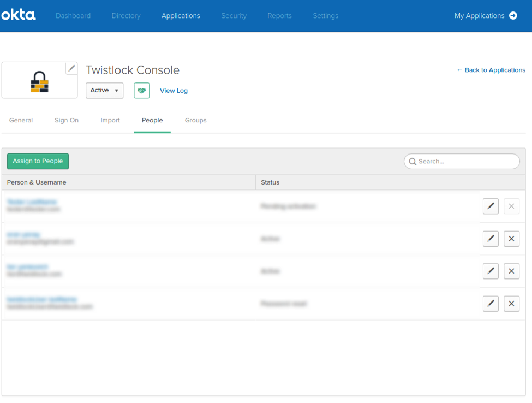The image size is (532, 403).
Task: Edit assignment for the Pending activation user
Action: (491, 206)
